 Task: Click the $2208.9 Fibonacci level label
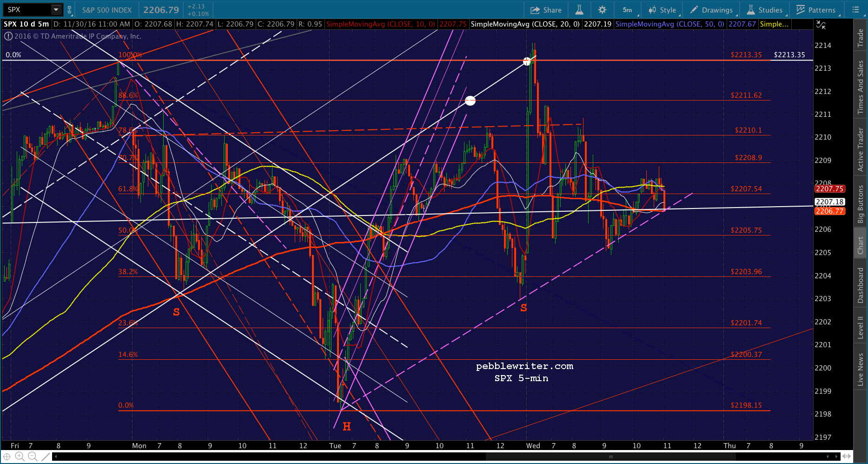(748, 158)
